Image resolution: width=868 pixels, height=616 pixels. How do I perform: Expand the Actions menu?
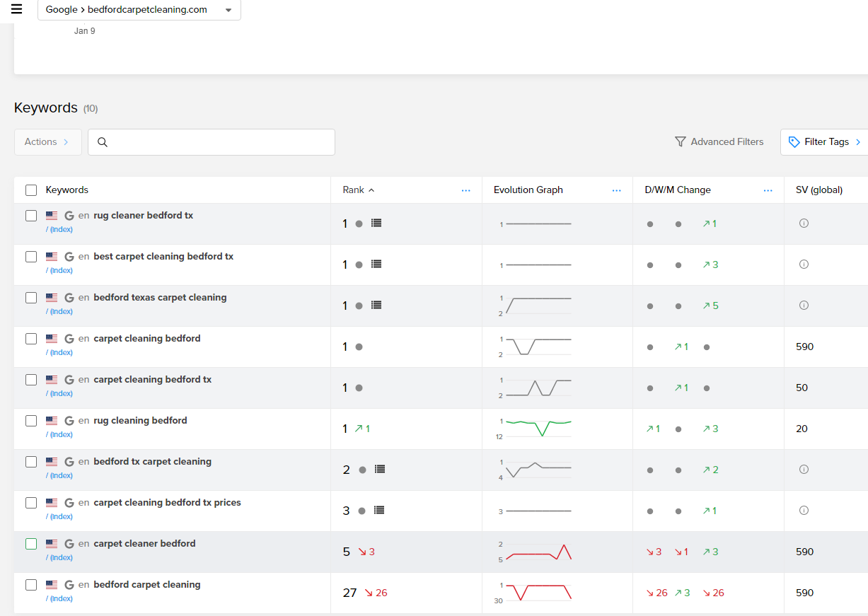(47, 142)
